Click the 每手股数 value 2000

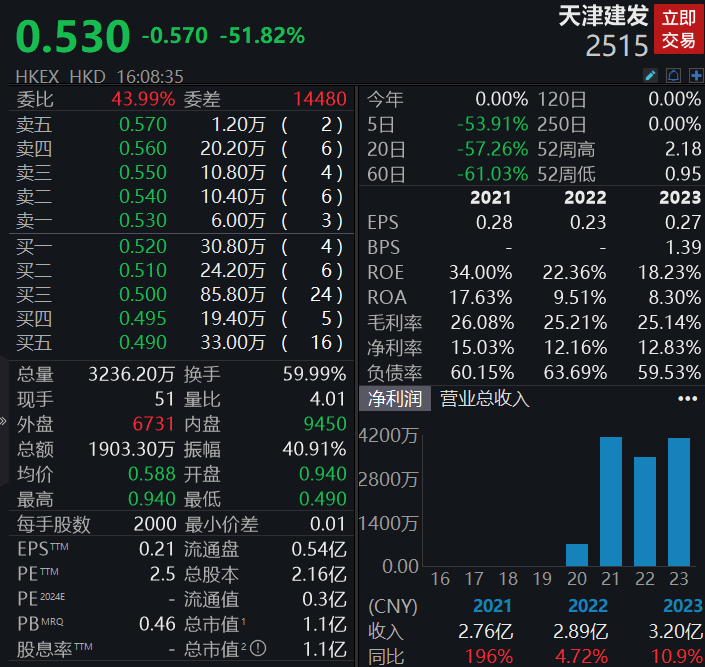(x=155, y=524)
